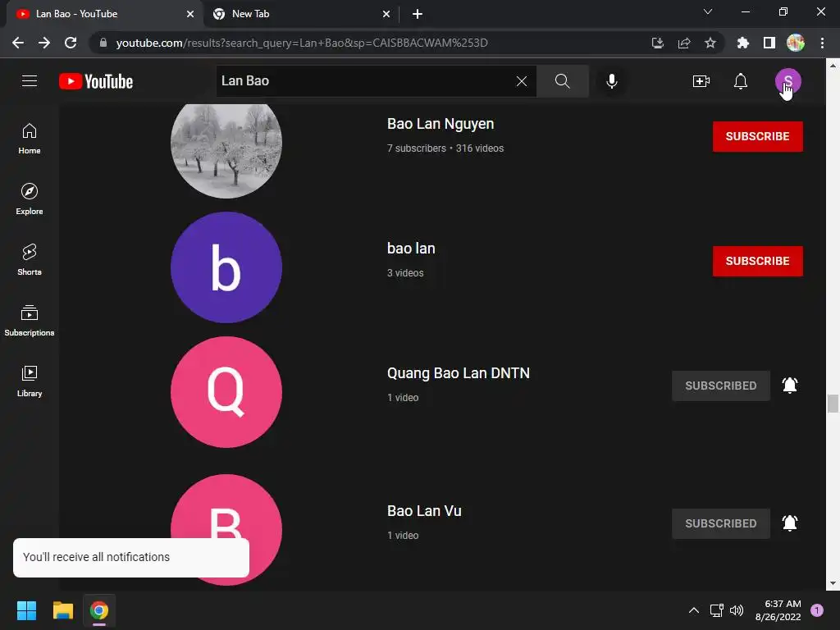Install app icon in address bar
This screenshot has height=630, width=840.
657,43
